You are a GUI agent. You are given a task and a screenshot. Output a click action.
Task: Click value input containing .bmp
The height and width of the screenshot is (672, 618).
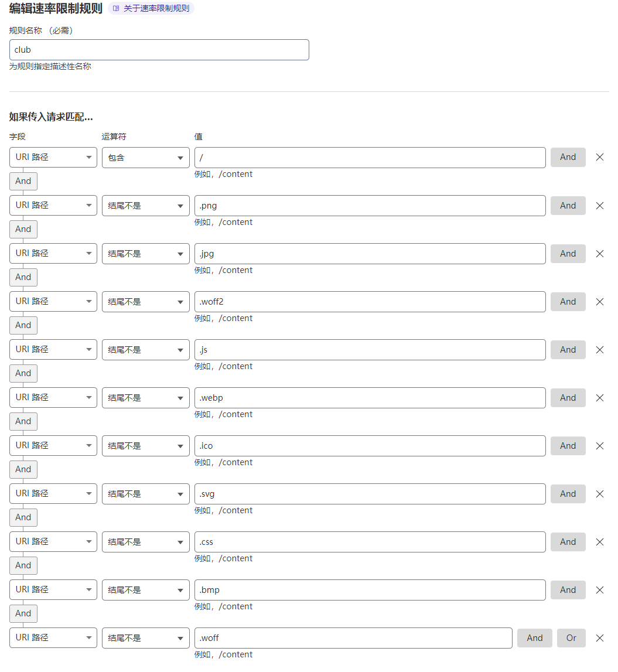click(370, 590)
